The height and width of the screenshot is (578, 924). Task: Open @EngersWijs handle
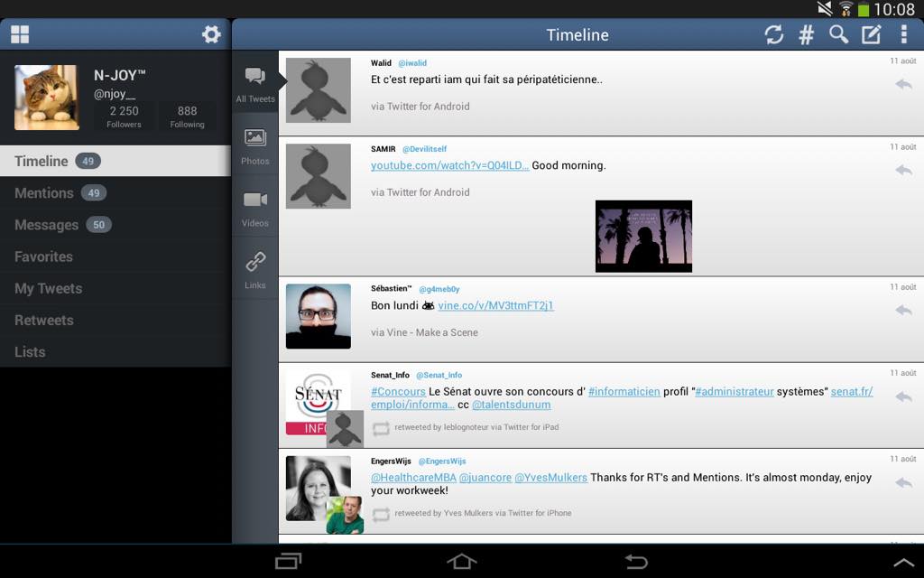click(x=442, y=461)
